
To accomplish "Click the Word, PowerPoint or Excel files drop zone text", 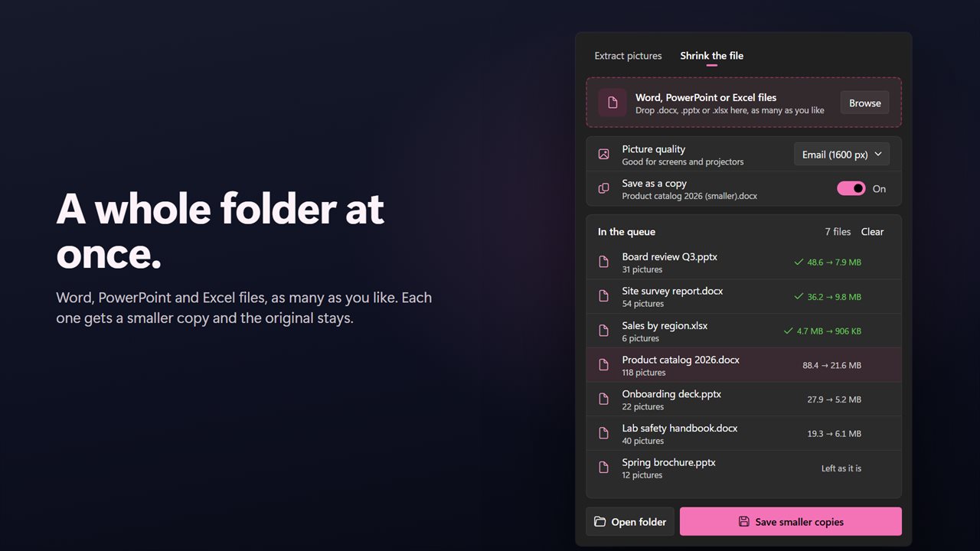I will (706, 98).
